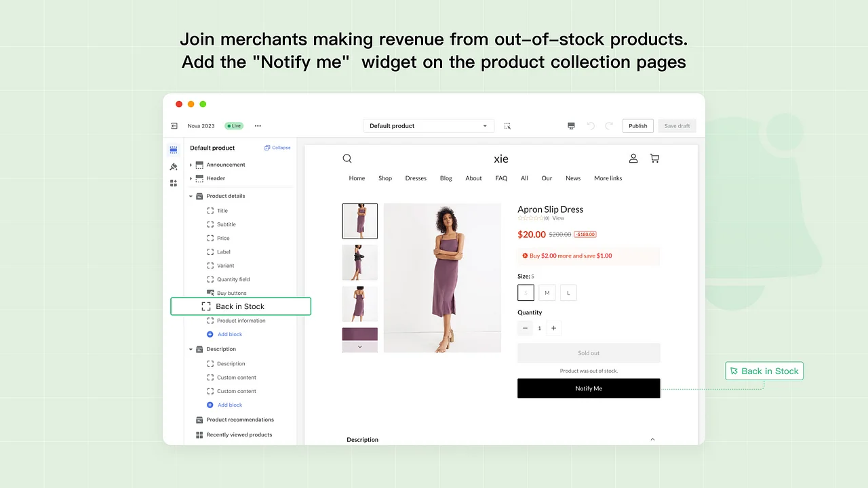Switch preview device using the display icon
This screenshot has width=868, height=488.
[x=571, y=125]
